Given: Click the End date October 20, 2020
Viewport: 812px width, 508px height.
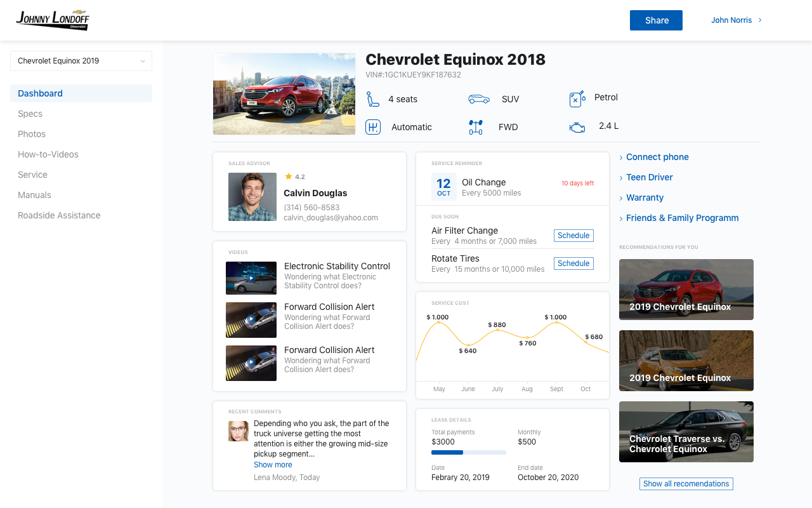Looking at the screenshot, I should pos(548,478).
